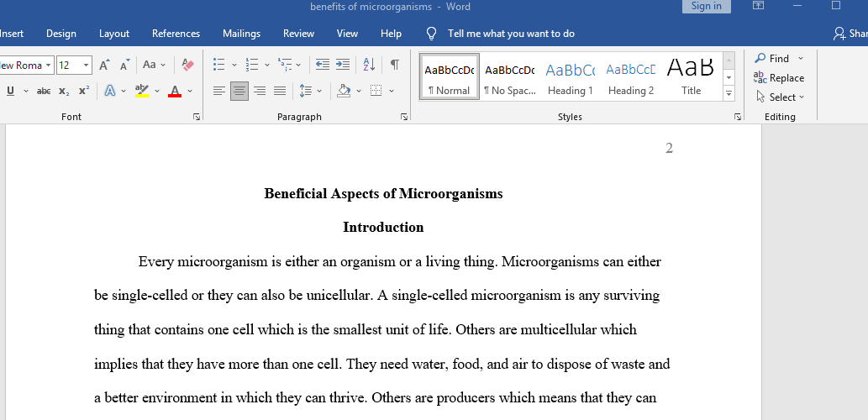This screenshot has width=868, height=420.
Task: Open the Design tab
Action: point(60,34)
